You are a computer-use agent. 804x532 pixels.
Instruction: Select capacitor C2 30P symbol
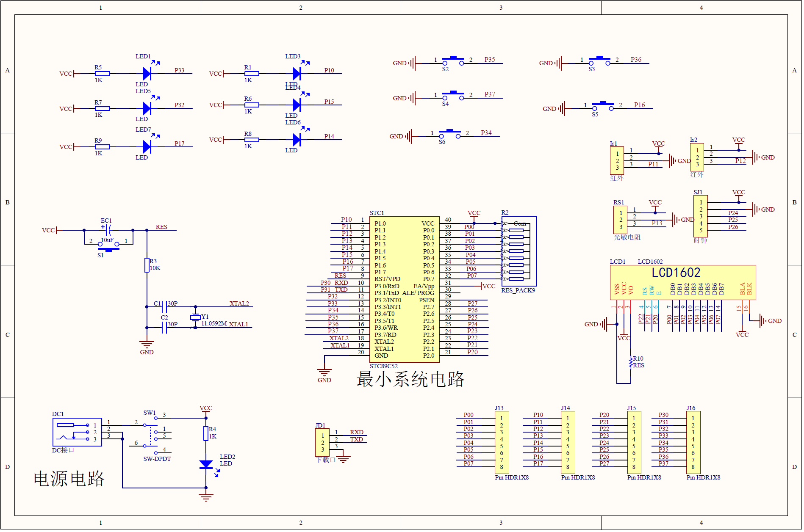coord(165,327)
